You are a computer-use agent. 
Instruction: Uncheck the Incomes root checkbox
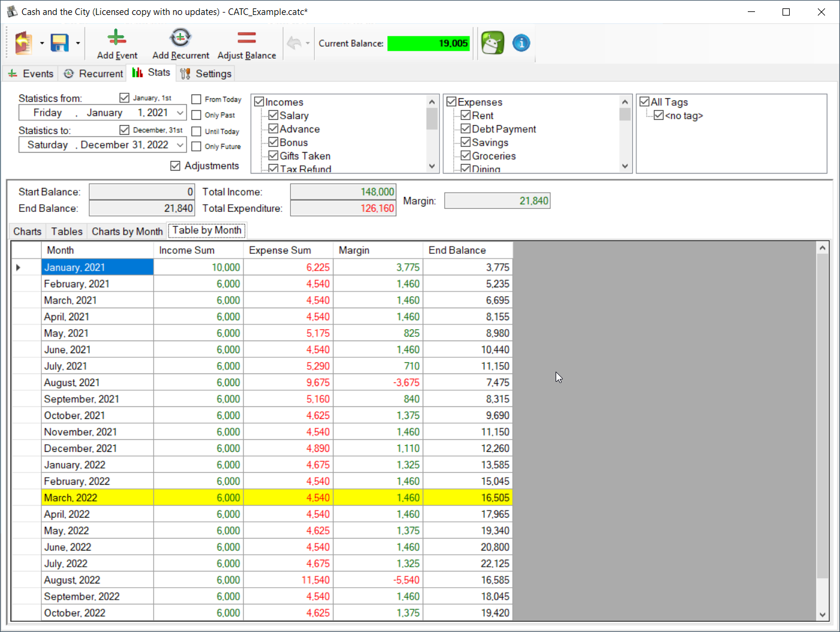tap(259, 102)
